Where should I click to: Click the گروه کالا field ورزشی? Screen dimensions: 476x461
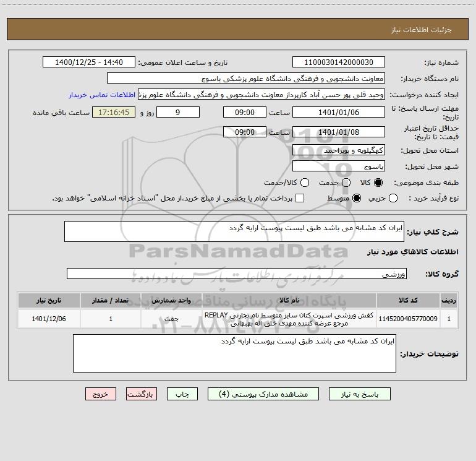coord(237,274)
